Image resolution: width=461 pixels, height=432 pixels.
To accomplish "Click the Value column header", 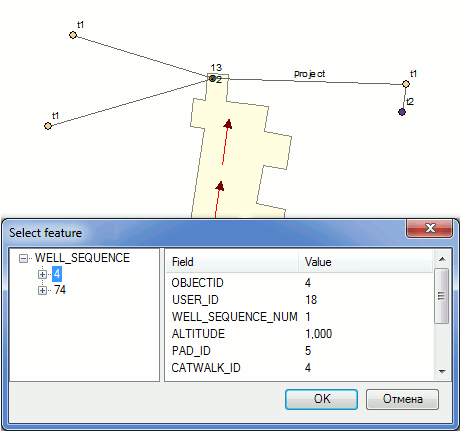I will coord(366,262).
